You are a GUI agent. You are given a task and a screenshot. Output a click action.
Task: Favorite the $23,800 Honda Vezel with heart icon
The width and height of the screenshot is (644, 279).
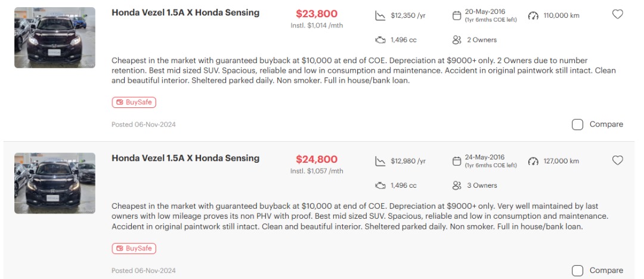point(618,14)
